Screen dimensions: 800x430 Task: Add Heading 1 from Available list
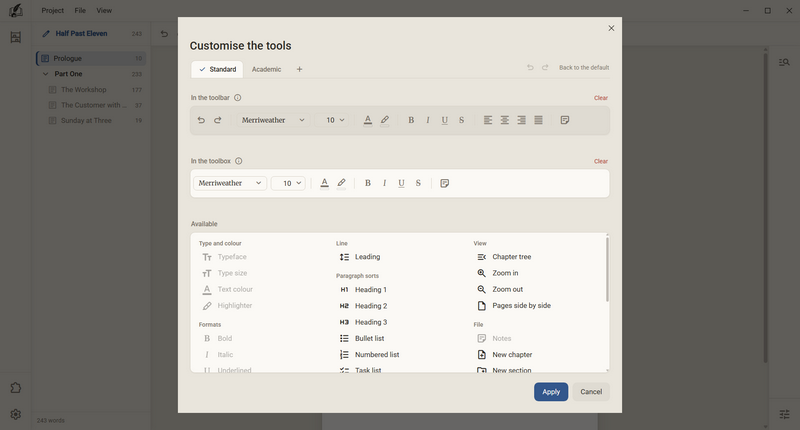point(363,290)
